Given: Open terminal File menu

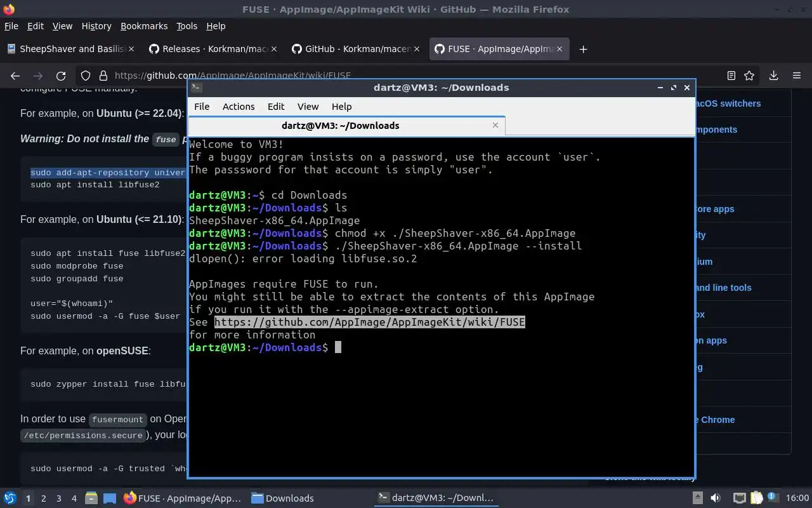Looking at the screenshot, I should coord(202,107).
